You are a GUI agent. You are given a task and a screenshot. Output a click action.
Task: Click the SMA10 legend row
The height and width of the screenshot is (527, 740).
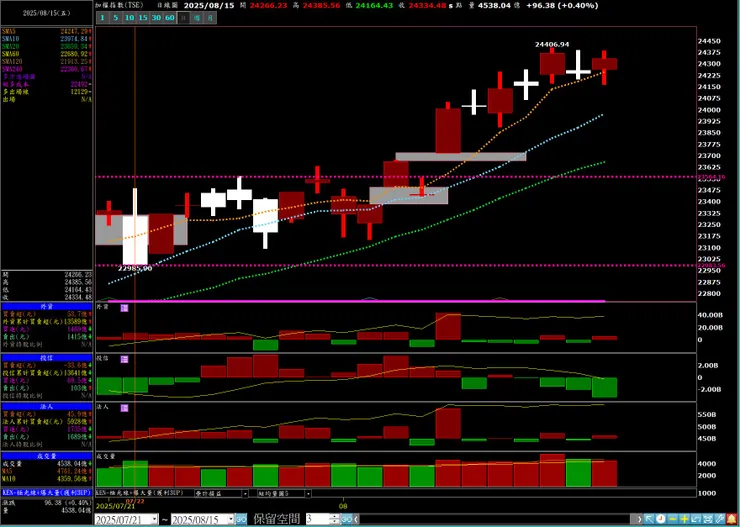pyautogui.click(x=47, y=39)
